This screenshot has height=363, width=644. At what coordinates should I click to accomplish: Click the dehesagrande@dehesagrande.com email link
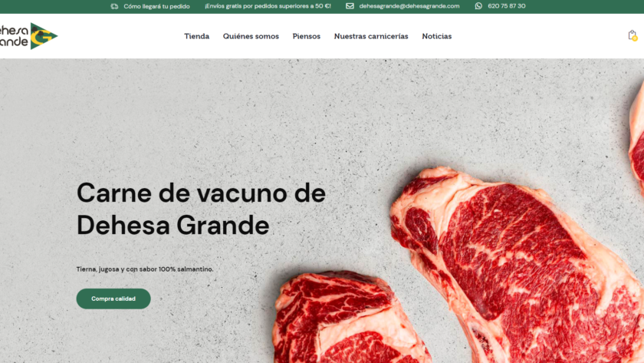[x=409, y=5]
